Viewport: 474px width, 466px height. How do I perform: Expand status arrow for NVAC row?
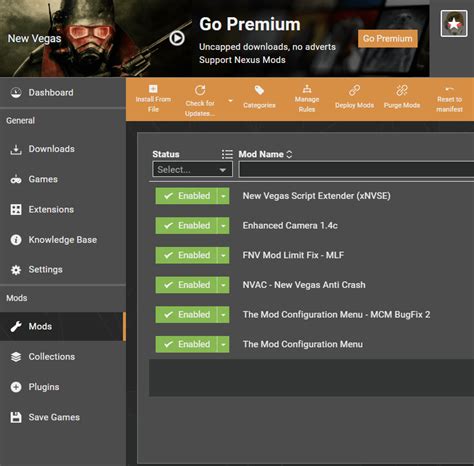223,285
